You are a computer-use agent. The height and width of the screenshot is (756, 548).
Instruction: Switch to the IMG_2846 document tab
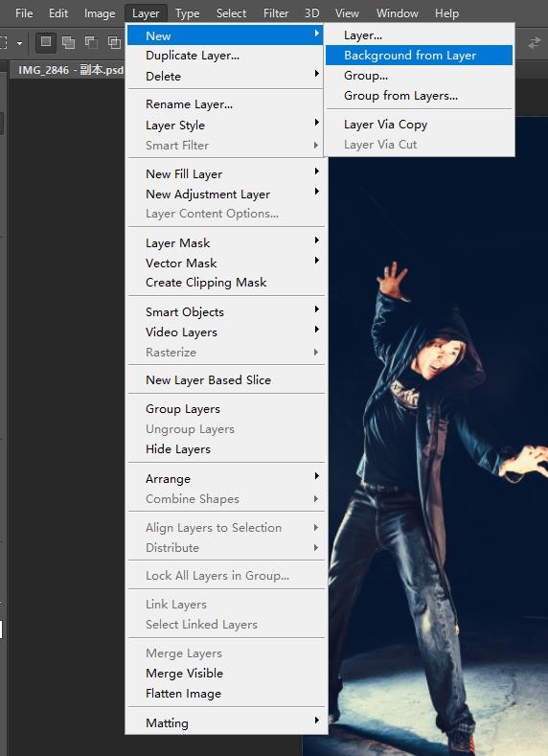click(x=70, y=70)
